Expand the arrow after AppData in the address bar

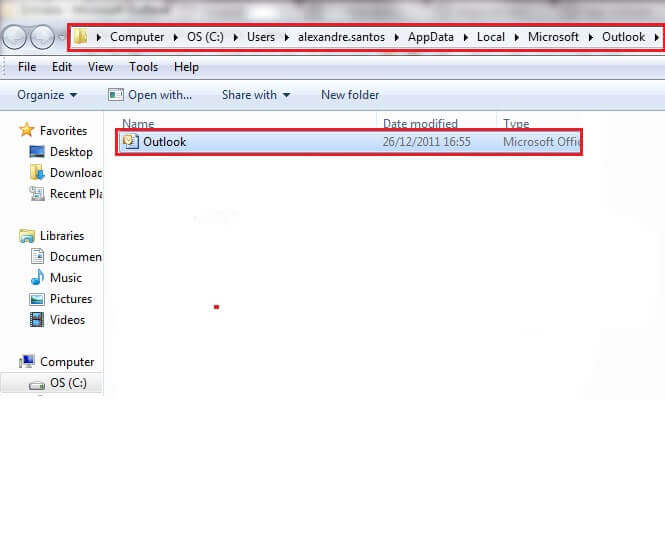pyautogui.click(x=466, y=37)
